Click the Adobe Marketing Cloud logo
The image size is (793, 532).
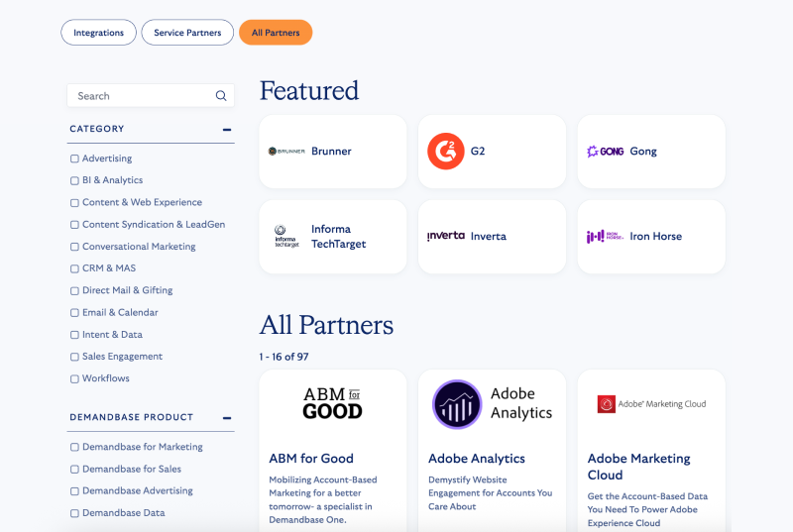click(x=651, y=404)
